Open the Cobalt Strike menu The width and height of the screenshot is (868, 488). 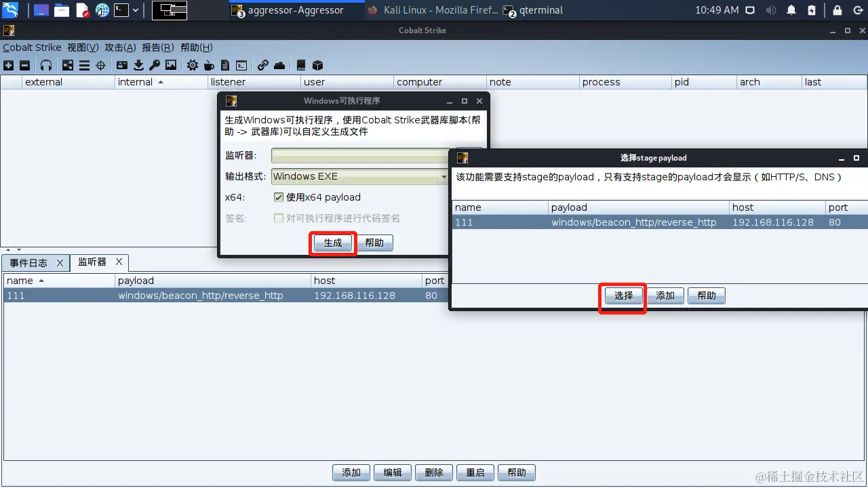click(x=32, y=47)
